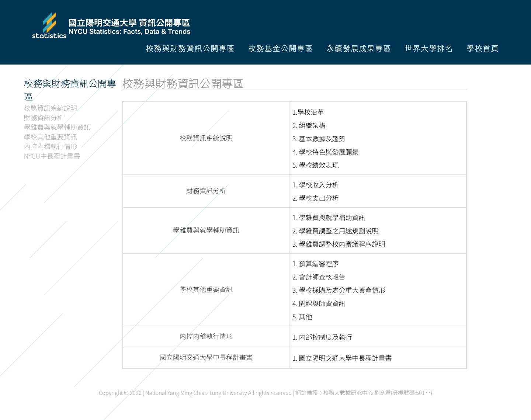
Task: Open 學校首頁 from the navigation bar
Action: [x=483, y=48]
